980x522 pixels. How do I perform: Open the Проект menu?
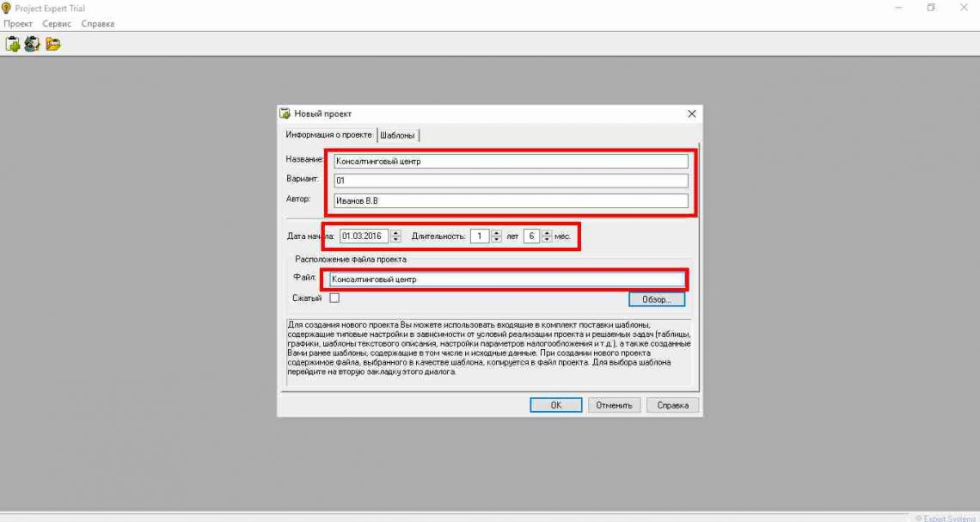(18, 23)
